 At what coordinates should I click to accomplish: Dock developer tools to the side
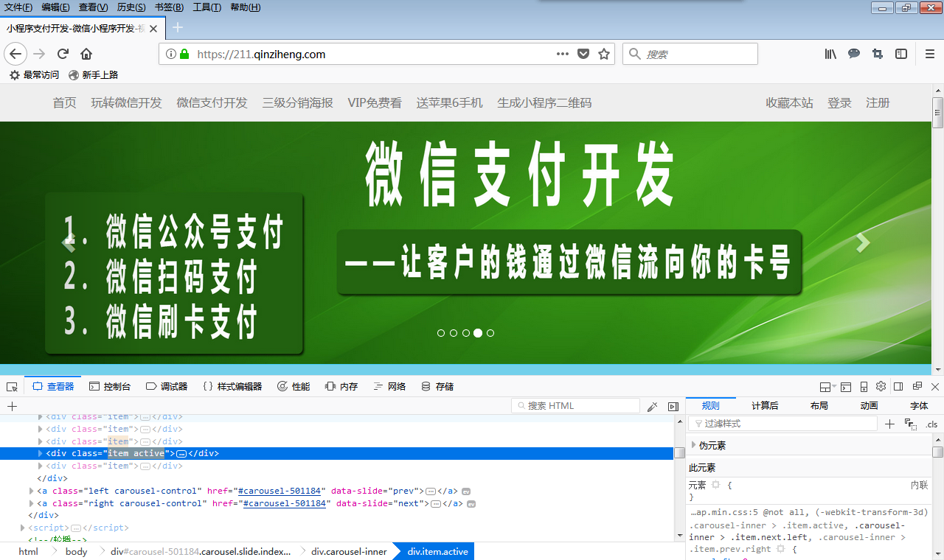coord(899,386)
